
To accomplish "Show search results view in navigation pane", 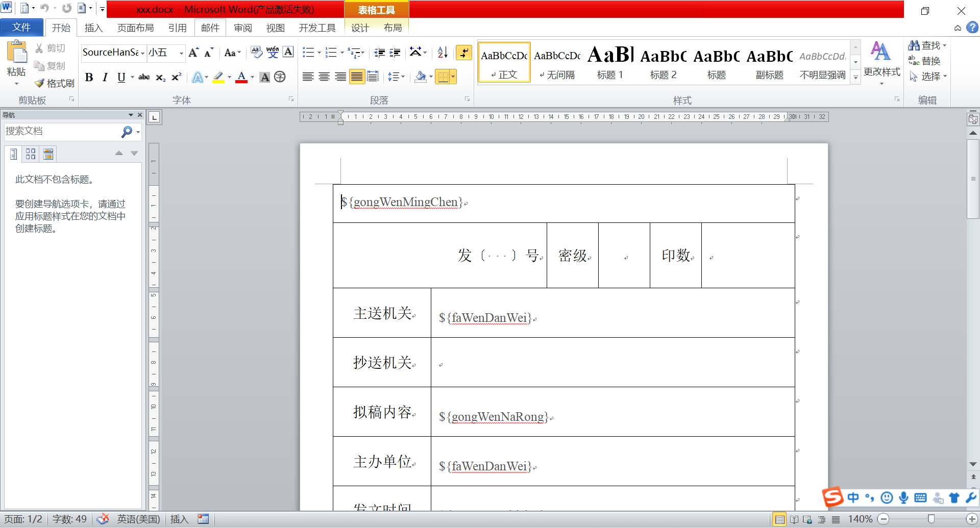I will pyautogui.click(x=48, y=154).
